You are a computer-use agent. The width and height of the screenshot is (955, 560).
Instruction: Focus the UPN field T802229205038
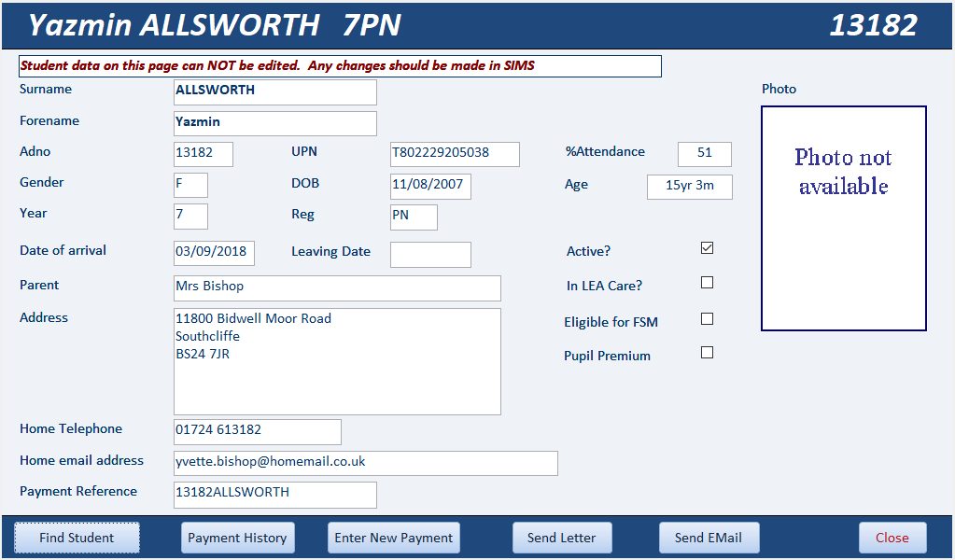point(455,154)
